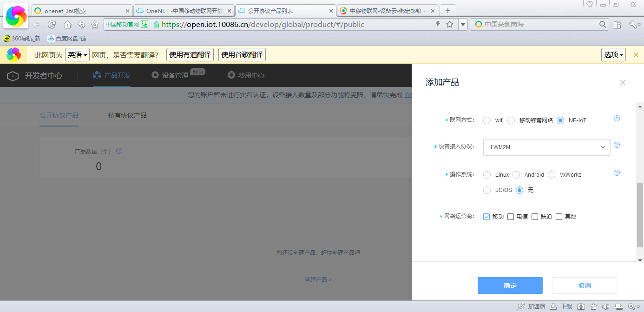Switch to 私有协议产品 tab
Image resolution: width=644 pixels, height=312 pixels.
pyautogui.click(x=127, y=115)
